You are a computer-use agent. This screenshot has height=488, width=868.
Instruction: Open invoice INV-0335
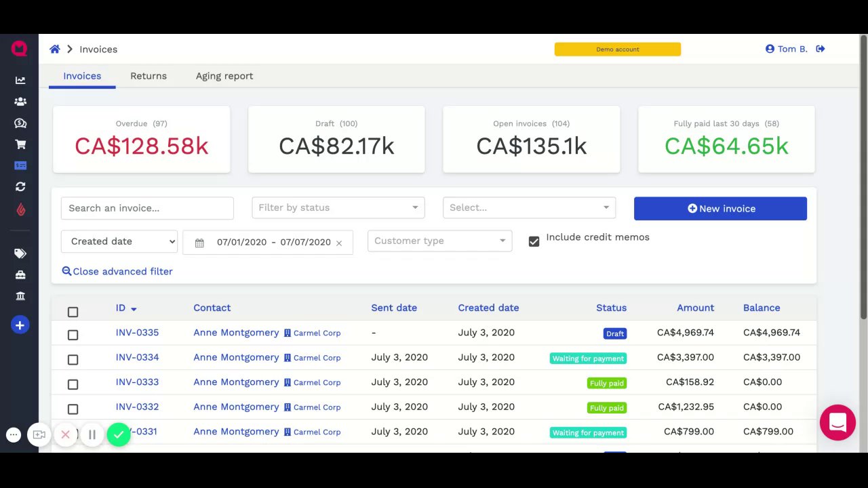[x=137, y=333]
